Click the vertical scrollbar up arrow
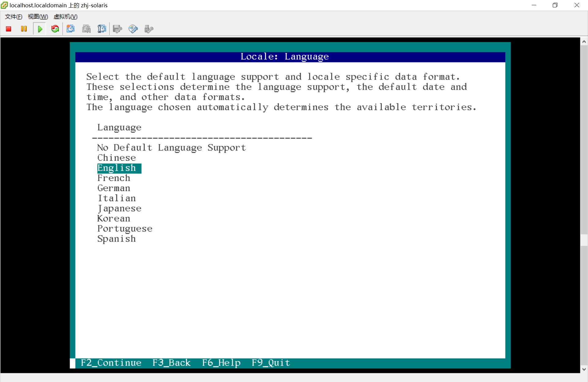 pos(584,42)
